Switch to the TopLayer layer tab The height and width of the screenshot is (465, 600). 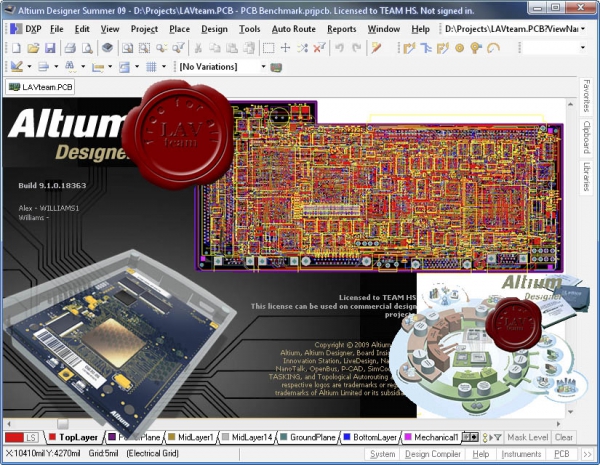coord(73,437)
